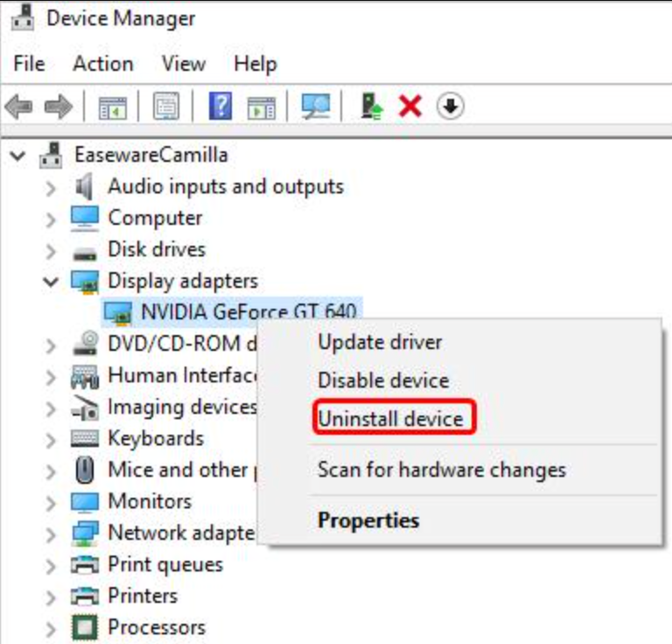Click the blue Help question mark icon
Viewport: 672px width, 644px height.
[220, 106]
